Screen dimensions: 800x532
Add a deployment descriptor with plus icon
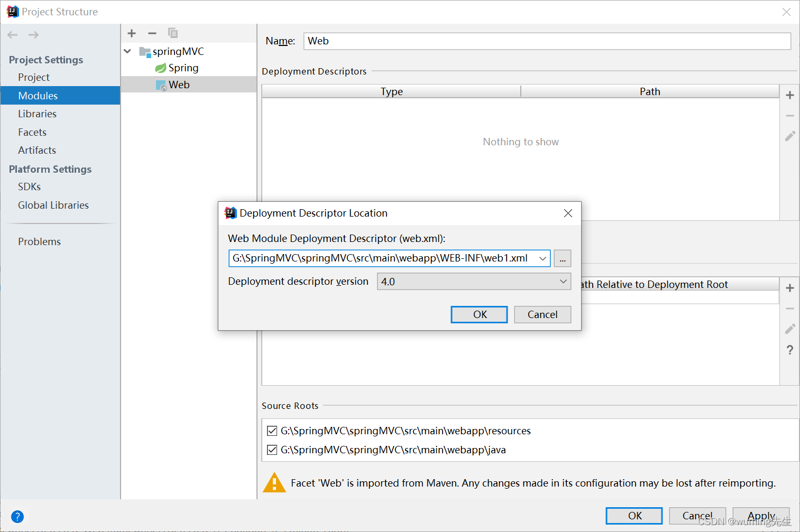pyautogui.click(x=790, y=95)
